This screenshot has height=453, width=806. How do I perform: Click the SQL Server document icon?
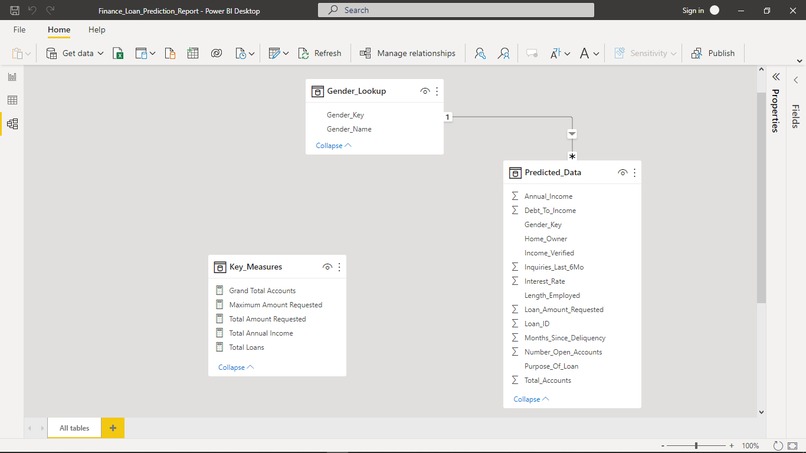tap(170, 53)
